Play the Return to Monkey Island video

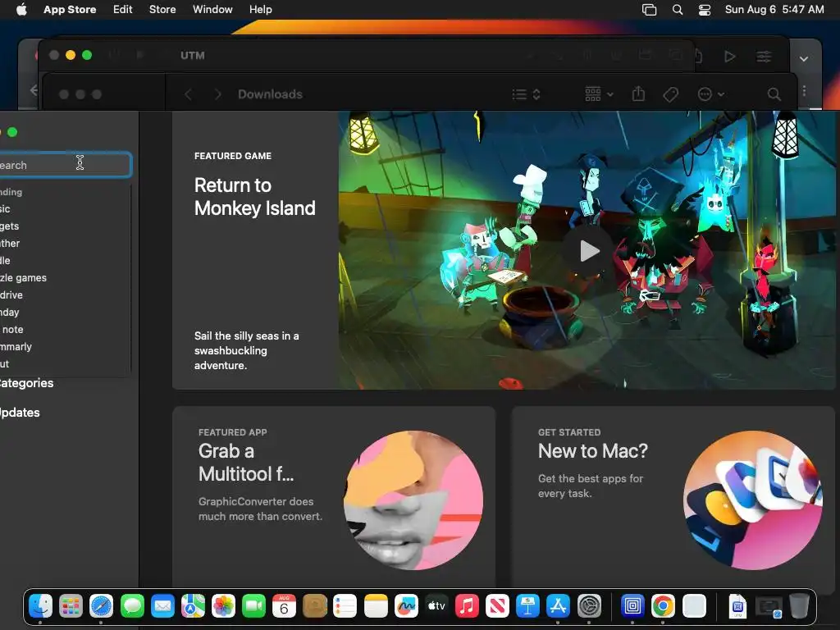589,251
